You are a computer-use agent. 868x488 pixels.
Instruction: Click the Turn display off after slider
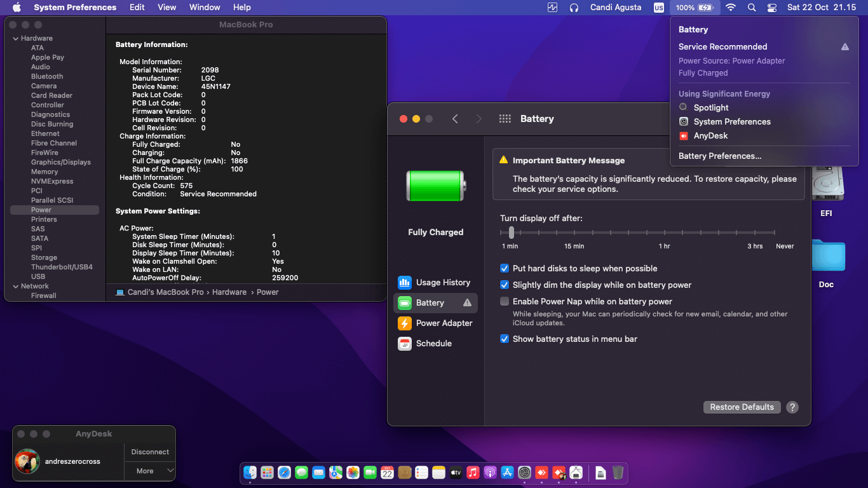click(x=512, y=233)
